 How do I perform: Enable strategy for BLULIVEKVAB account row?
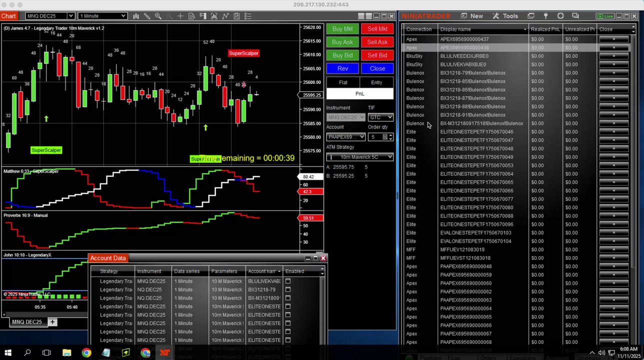[x=288, y=281]
